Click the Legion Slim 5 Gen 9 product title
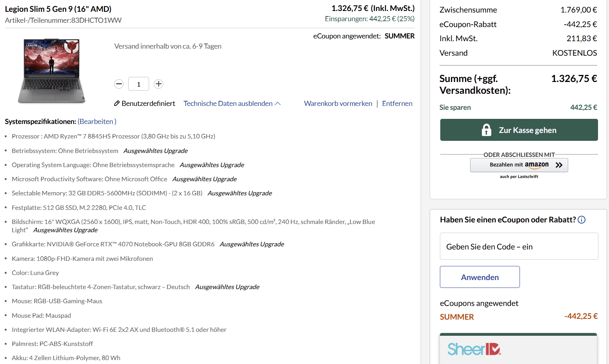The image size is (609, 364). (58, 9)
